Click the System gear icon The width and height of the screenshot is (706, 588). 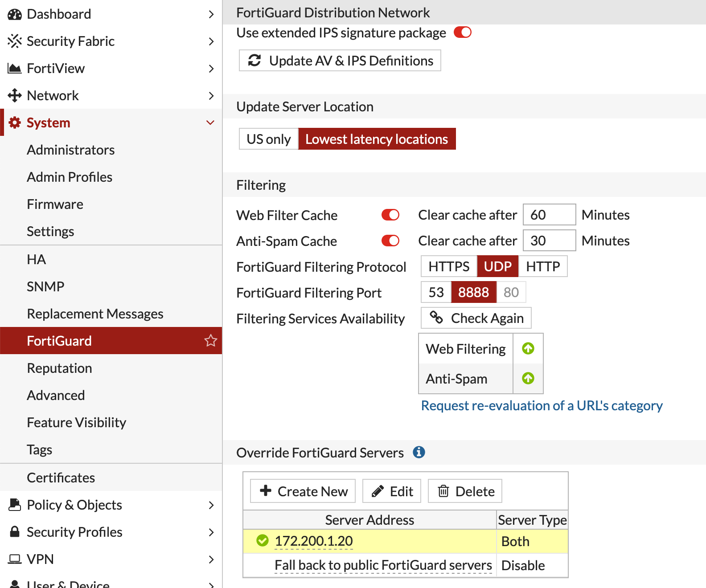click(x=15, y=122)
